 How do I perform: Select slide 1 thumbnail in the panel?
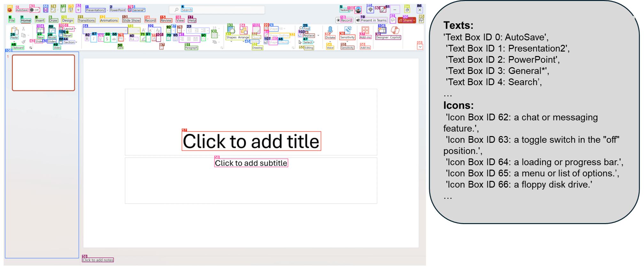tap(43, 73)
